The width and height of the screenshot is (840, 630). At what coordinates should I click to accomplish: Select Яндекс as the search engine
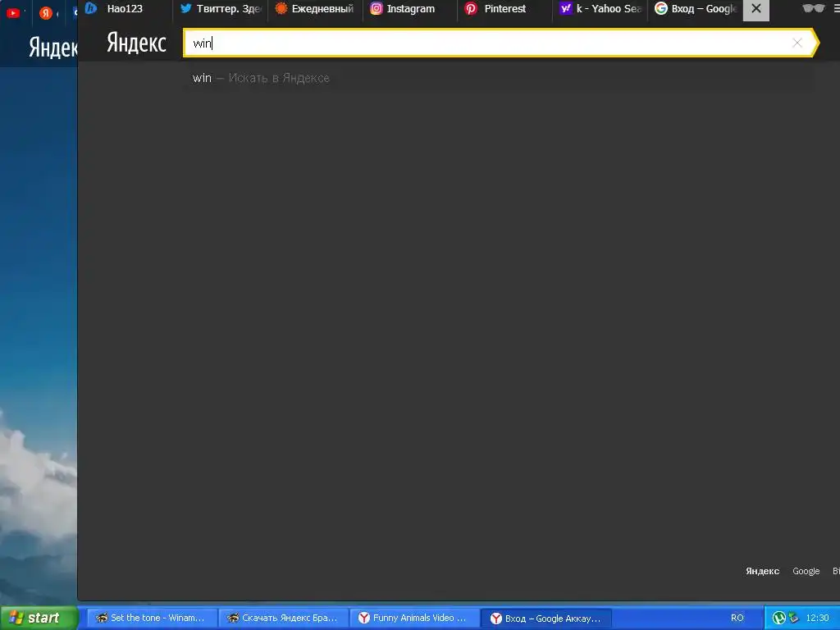coord(762,571)
